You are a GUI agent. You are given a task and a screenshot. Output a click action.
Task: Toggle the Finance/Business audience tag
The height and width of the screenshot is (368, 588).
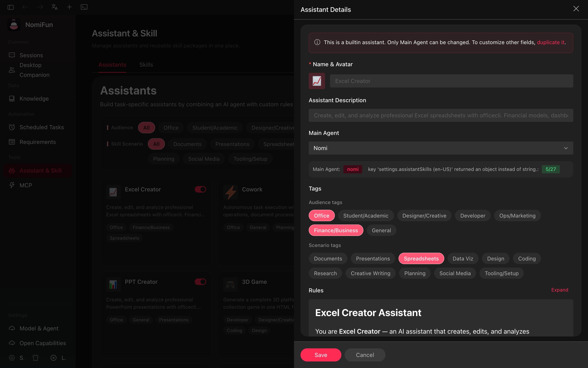click(x=336, y=230)
